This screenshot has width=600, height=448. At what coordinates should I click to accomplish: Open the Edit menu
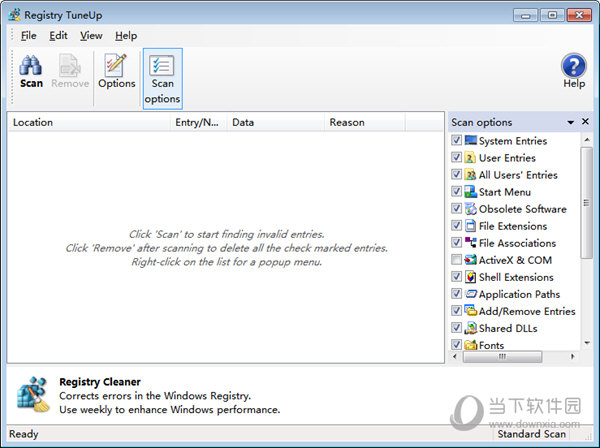[58, 36]
